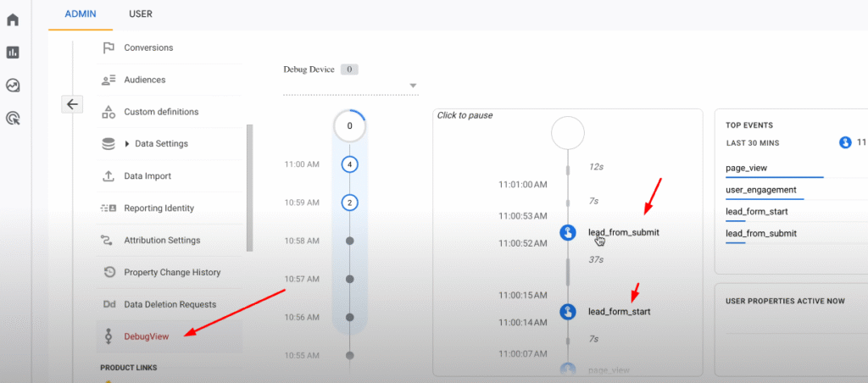The height and width of the screenshot is (383, 868).
Task: Open Data Deletion Requests
Action: tap(170, 304)
